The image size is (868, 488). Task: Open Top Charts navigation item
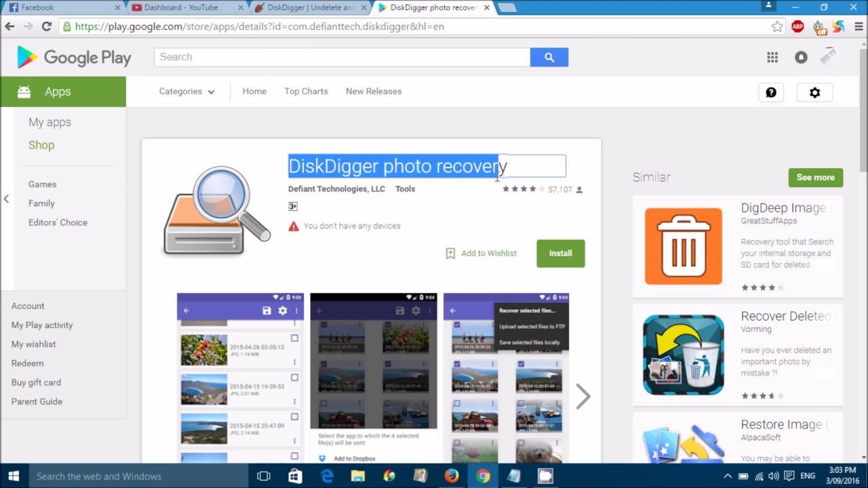pos(306,91)
